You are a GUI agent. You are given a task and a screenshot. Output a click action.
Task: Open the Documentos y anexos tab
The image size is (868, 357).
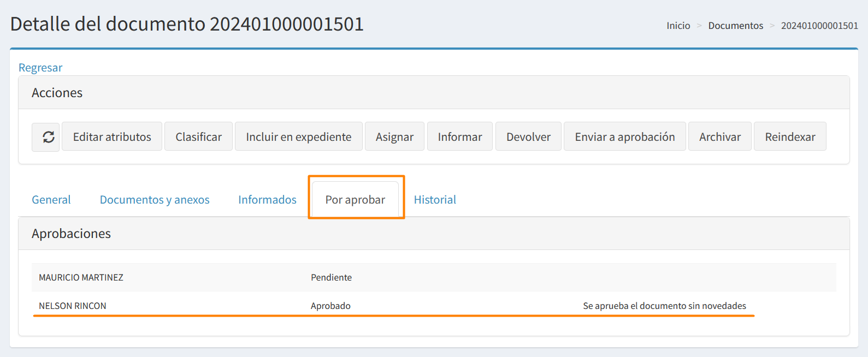[x=155, y=200]
